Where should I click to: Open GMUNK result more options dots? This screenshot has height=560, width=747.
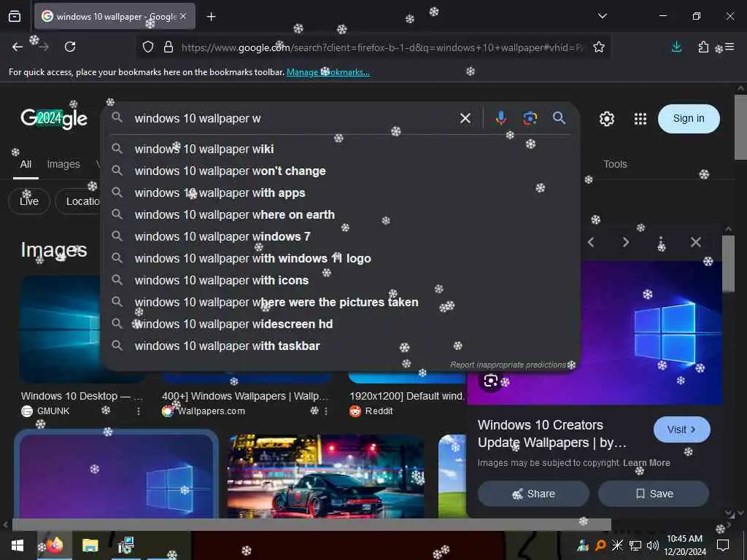(x=138, y=411)
